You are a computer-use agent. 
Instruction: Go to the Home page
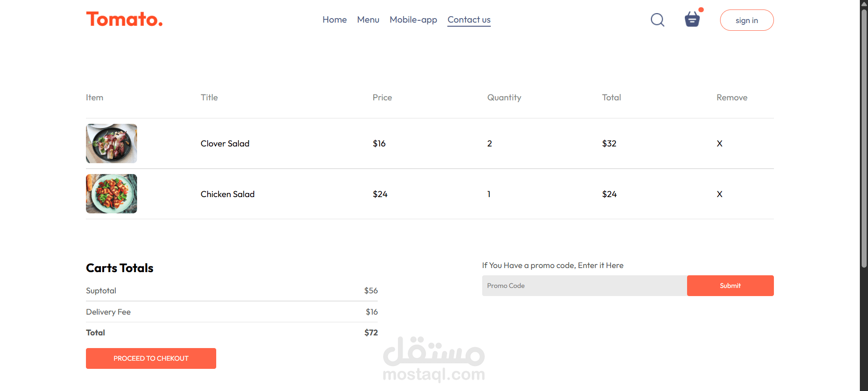[334, 20]
